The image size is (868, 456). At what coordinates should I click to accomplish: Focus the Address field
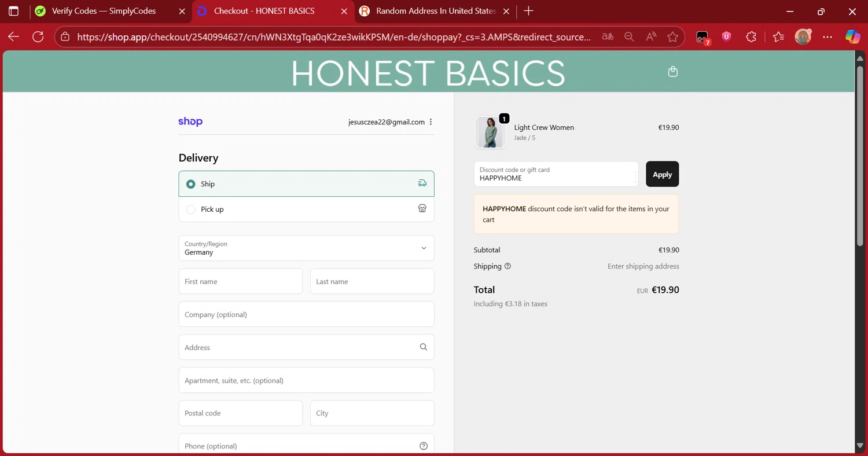point(306,347)
